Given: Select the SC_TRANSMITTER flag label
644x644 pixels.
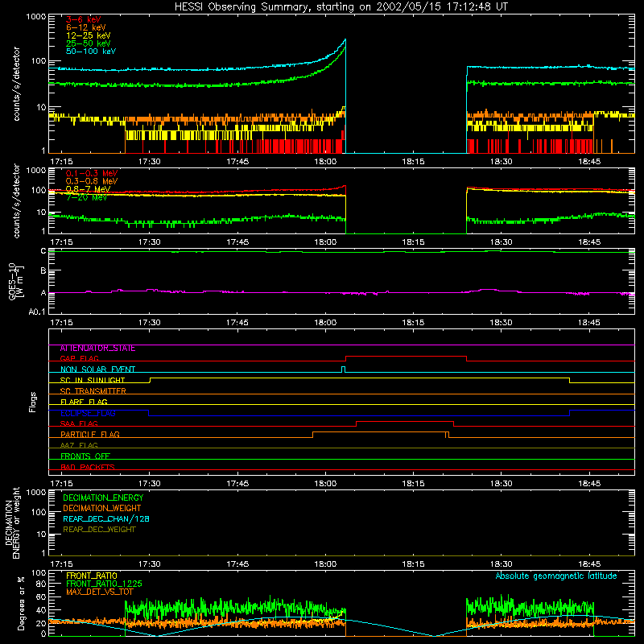Looking at the screenshot, I should (x=93, y=391).
